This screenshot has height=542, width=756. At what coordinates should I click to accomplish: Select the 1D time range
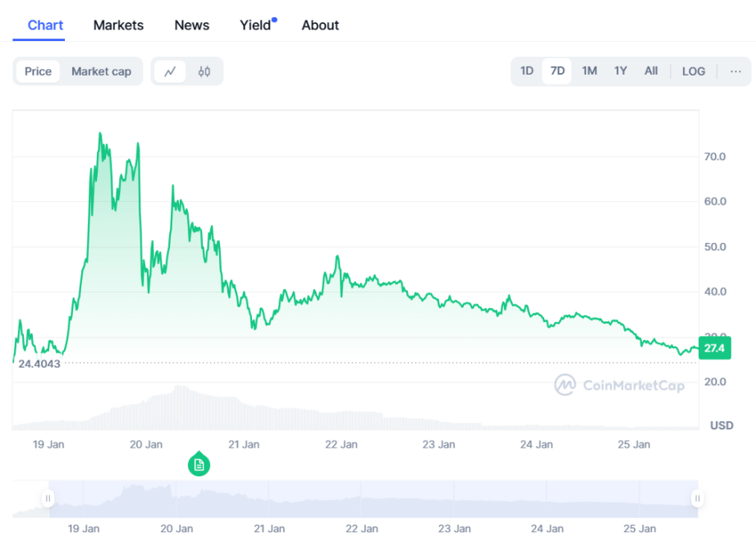click(x=526, y=71)
